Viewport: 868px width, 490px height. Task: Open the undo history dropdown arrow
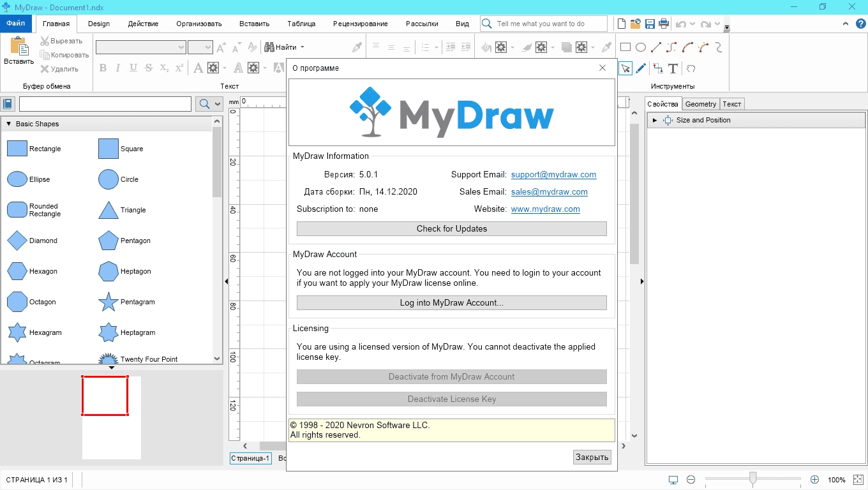click(692, 24)
